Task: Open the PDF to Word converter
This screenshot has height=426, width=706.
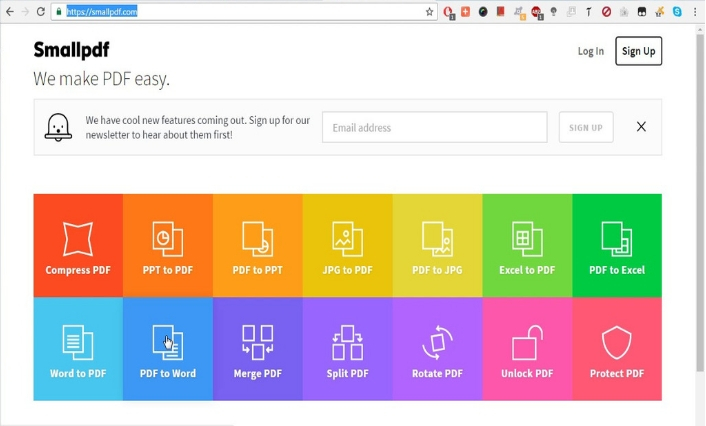Action: [x=168, y=349]
